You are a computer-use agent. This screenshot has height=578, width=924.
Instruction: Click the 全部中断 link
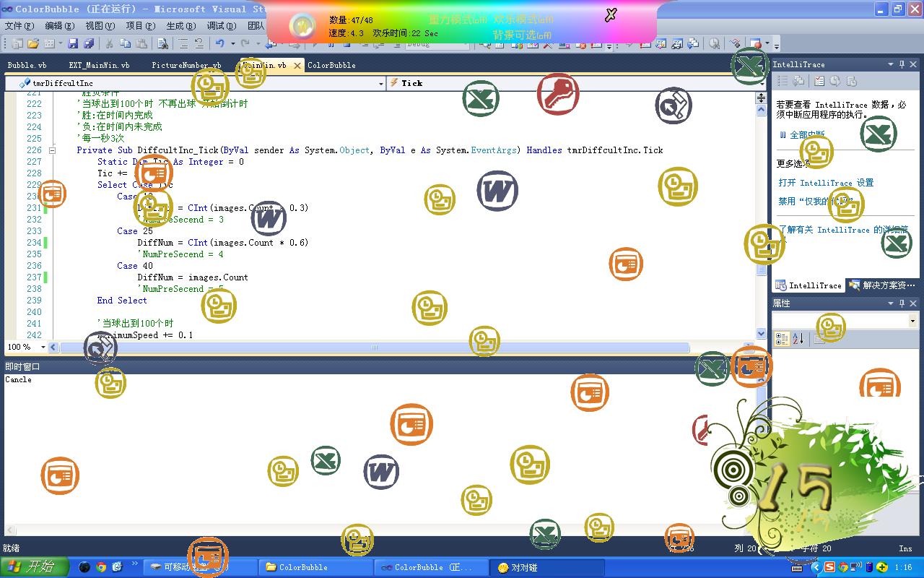(x=807, y=135)
